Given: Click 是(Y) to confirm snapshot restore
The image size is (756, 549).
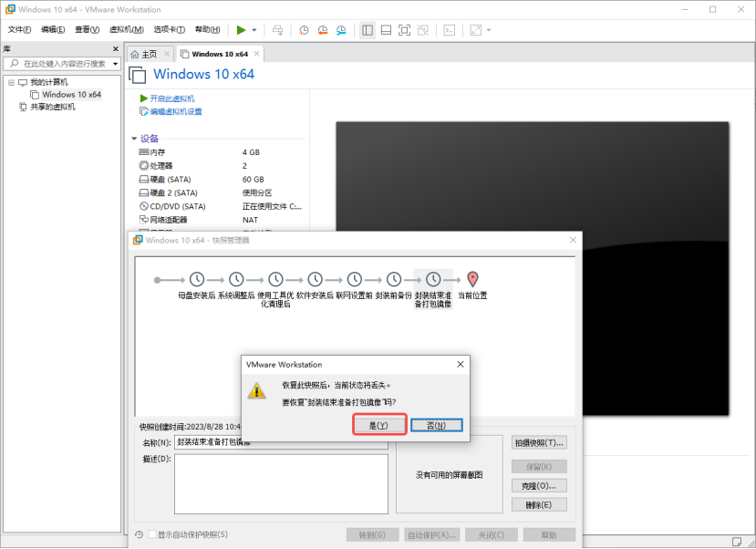Looking at the screenshot, I should click(x=378, y=425).
